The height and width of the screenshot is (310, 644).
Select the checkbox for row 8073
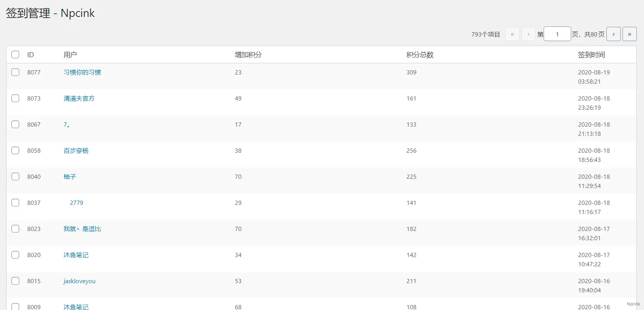pyautogui.click(x=15, y=98)
